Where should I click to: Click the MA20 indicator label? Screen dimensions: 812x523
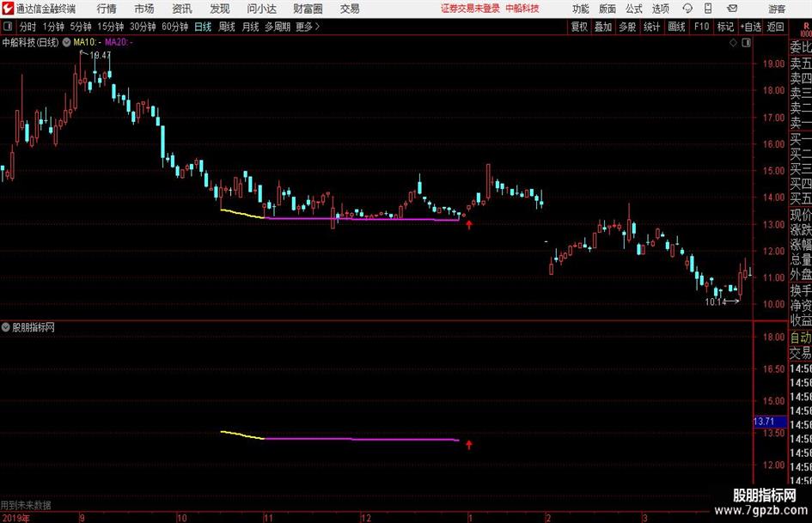coord(119,42)
